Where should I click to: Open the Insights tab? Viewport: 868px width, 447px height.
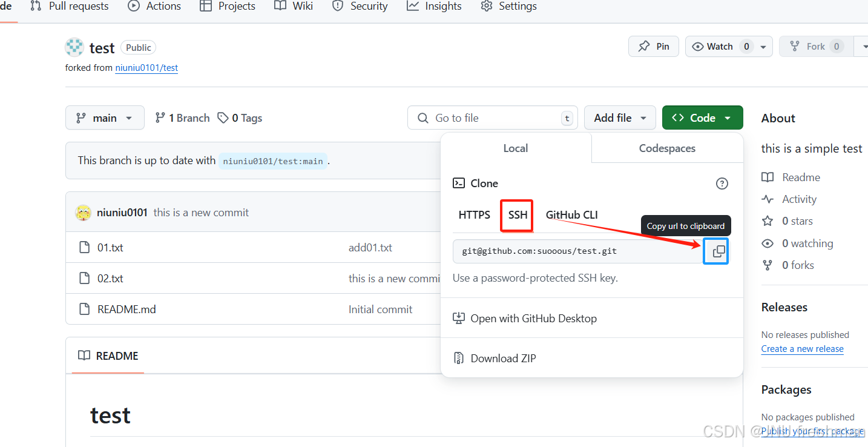[434, 6]
